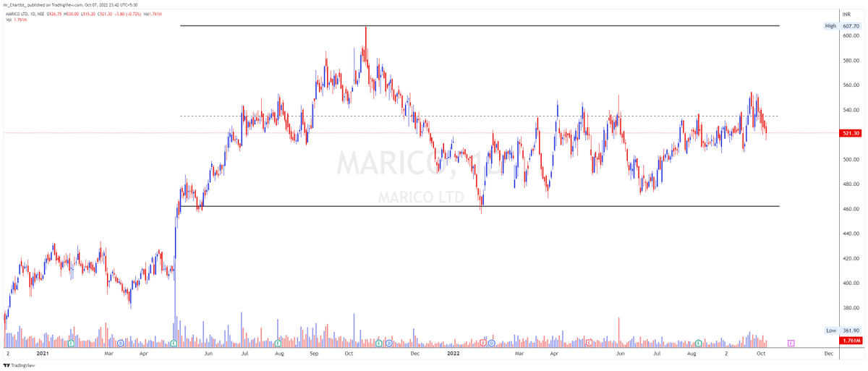Click the earnings marker near February 2021

(71, 343)
